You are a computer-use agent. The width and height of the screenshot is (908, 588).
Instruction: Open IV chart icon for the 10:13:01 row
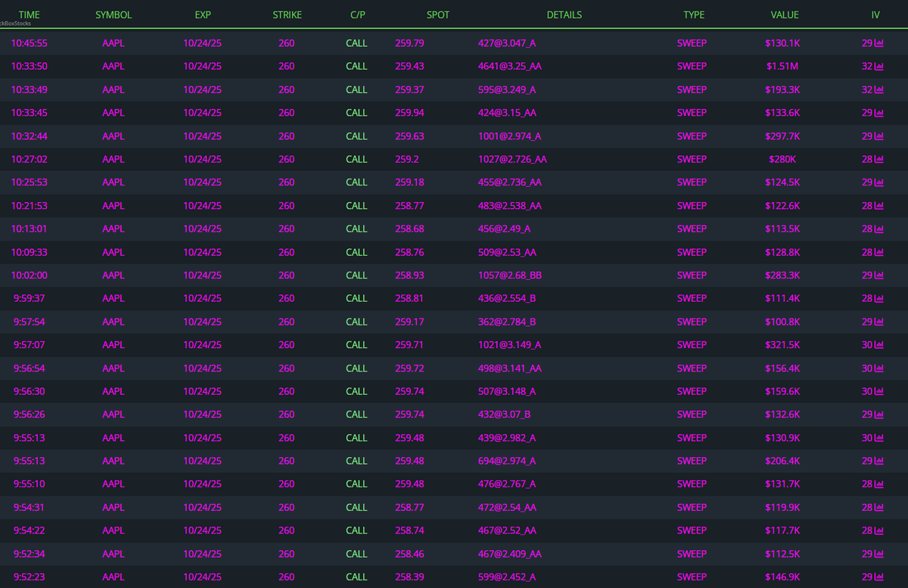point(879,229)
